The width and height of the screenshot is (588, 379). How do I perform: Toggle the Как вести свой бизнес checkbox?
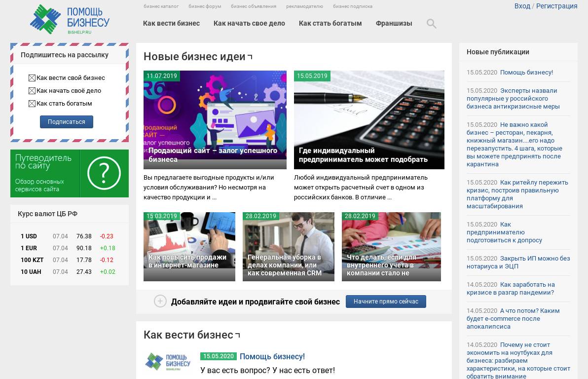click(32, 78)
